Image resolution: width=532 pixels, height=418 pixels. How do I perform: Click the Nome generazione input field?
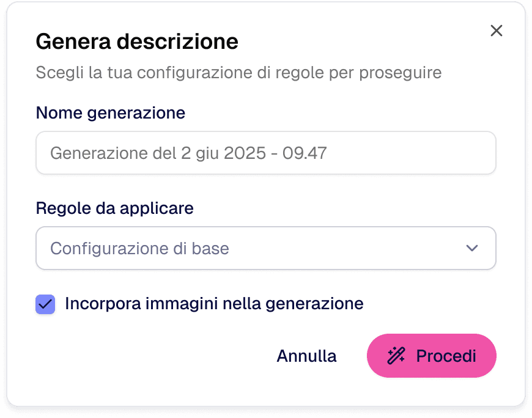click(266, 153)
